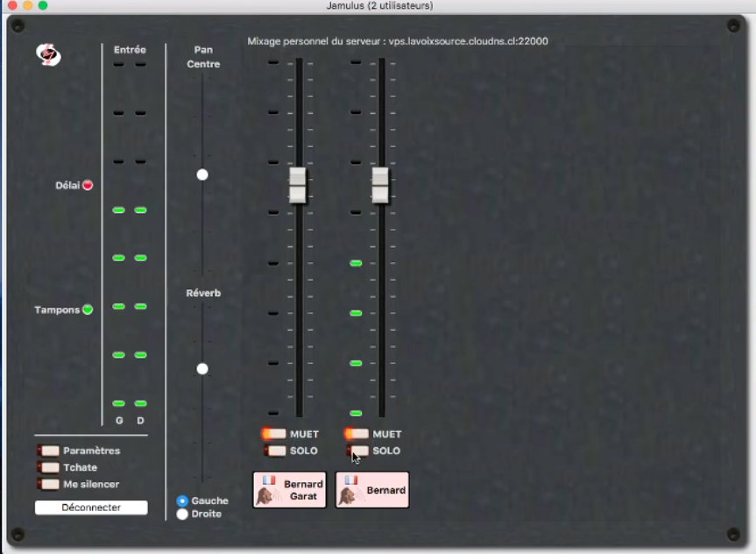Click the G input channel label

(x=119, y=421)
